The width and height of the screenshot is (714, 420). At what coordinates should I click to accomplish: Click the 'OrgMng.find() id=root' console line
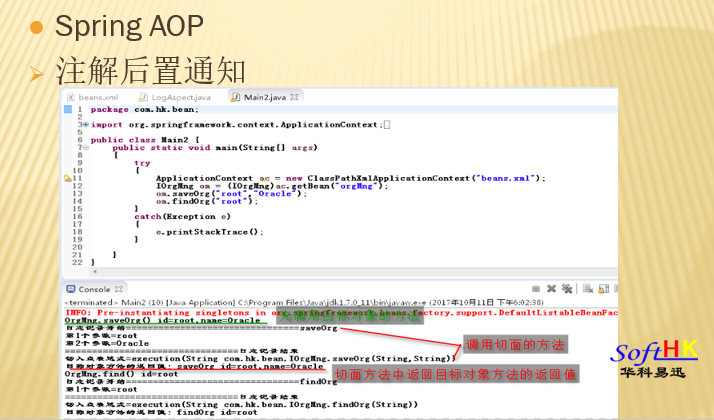pos(121,374)
